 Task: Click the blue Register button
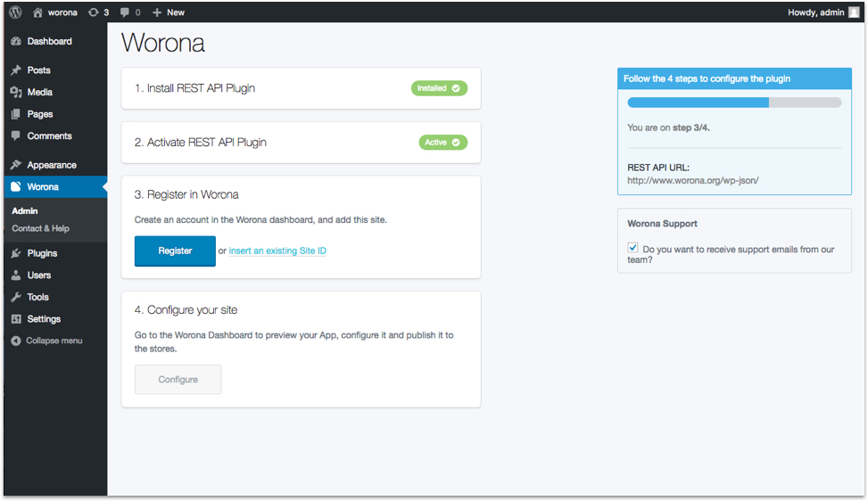click(175, 251)
